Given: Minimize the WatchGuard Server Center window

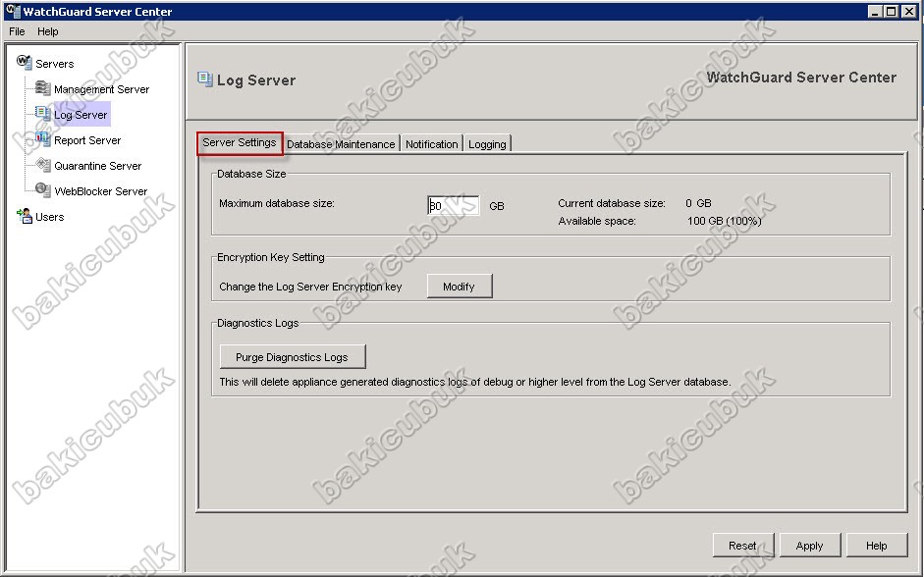Looking at the screenshot, I should (x=875, y=11).
